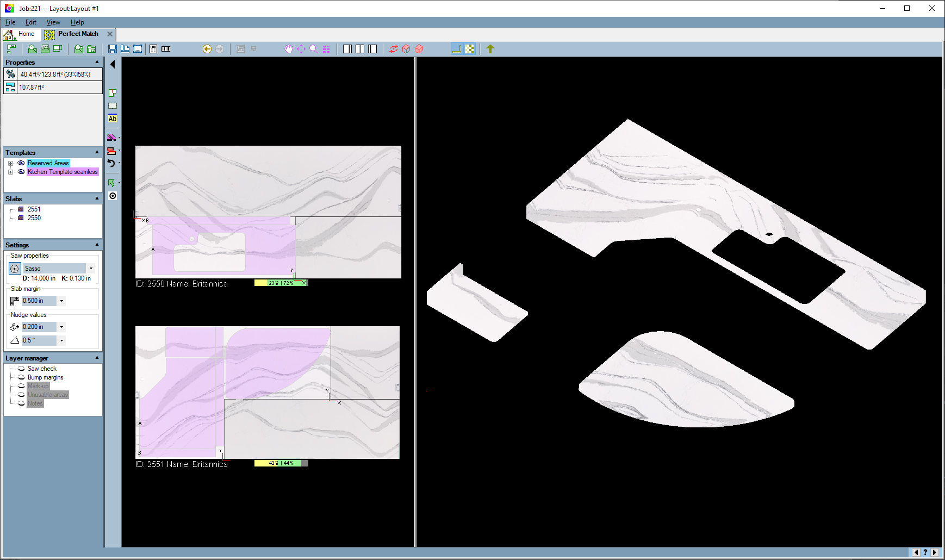
Task: Select the rounded rectangle area tool
Action: pos(113,106)
